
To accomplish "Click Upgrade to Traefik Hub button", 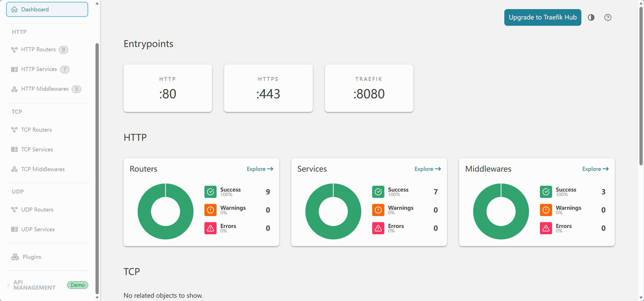I will [x=542, y=17].
